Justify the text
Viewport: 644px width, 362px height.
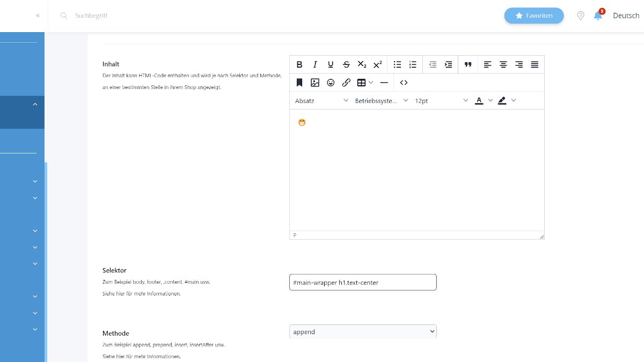click(535, 64)
